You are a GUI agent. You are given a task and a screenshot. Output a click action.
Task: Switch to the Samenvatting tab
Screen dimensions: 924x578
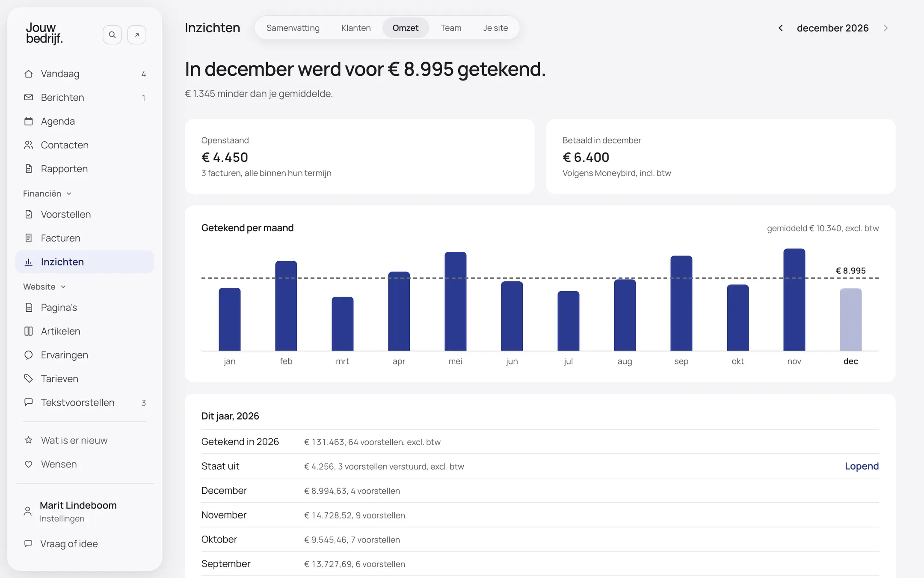(293, 28)
